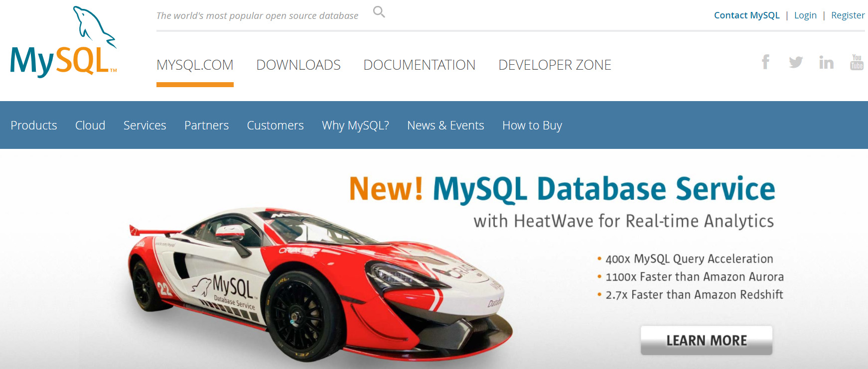Image resolution: width=868 pixels, height=369 pixels.
Task: Click the world's most popular database tagline
Action: point(257,16)
